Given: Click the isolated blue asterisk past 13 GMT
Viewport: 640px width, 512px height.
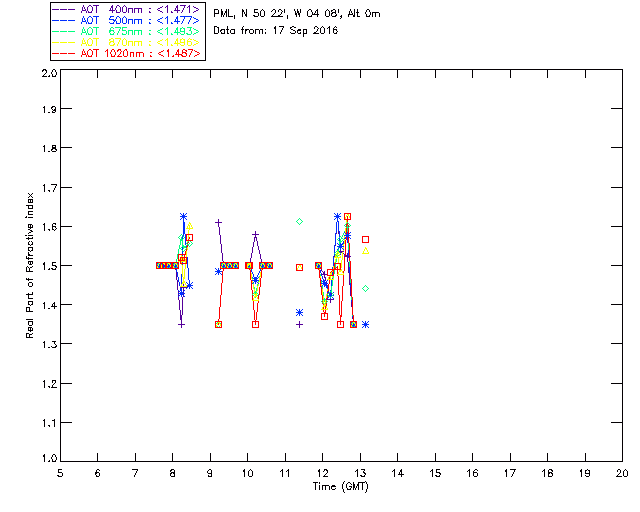Looking at the screenshot, I should click(x=366, y=325).
